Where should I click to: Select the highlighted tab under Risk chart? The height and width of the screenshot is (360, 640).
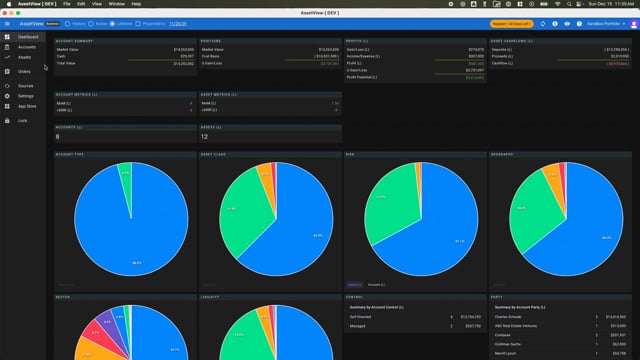click(354, 284)
